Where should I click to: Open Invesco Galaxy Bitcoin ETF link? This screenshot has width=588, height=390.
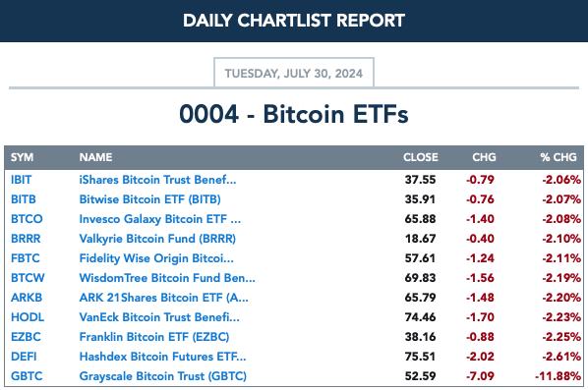coord(159,219)
